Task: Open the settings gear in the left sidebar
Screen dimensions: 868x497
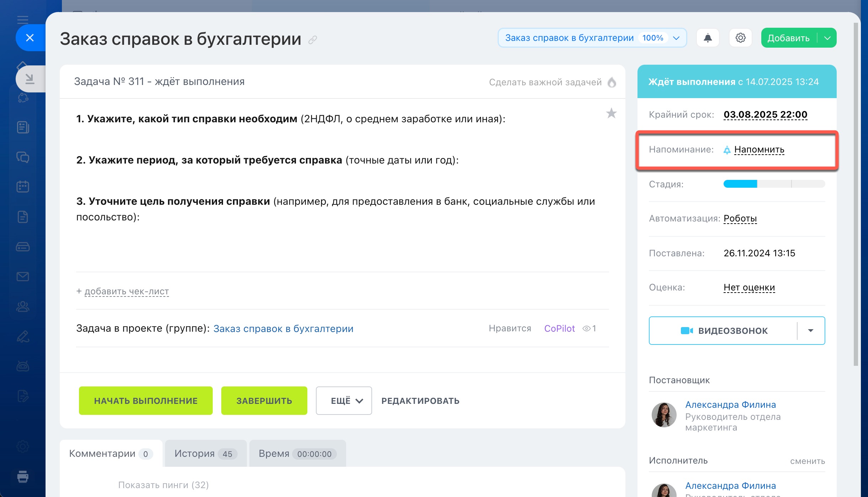Action: [x=23, y=447]
